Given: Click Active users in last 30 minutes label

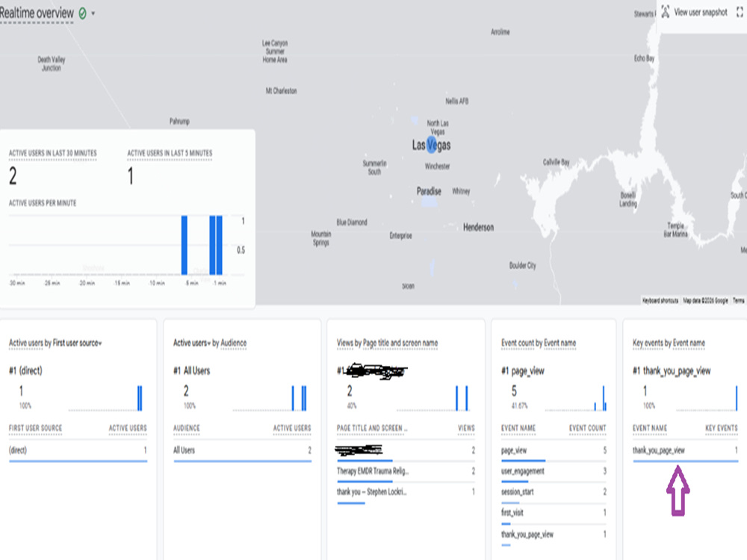Looking at the screenshot, I should pyautogui.click(x=53, y=153).
